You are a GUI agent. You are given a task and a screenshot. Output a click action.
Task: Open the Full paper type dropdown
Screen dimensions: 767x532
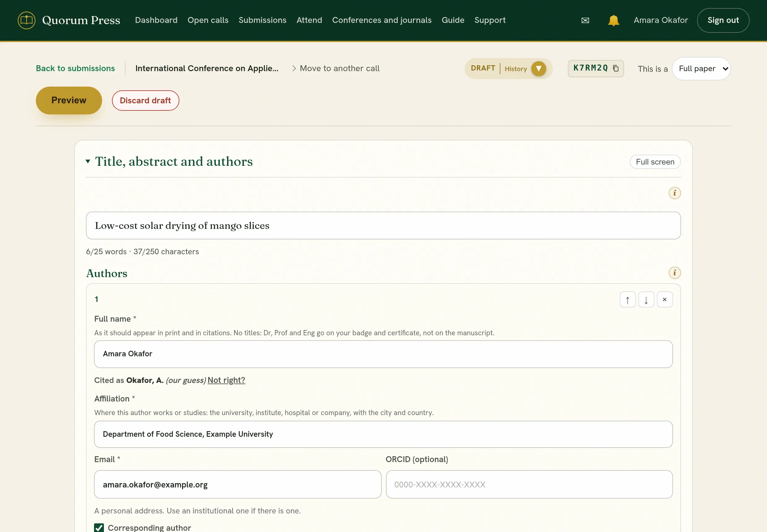point(701,69)
